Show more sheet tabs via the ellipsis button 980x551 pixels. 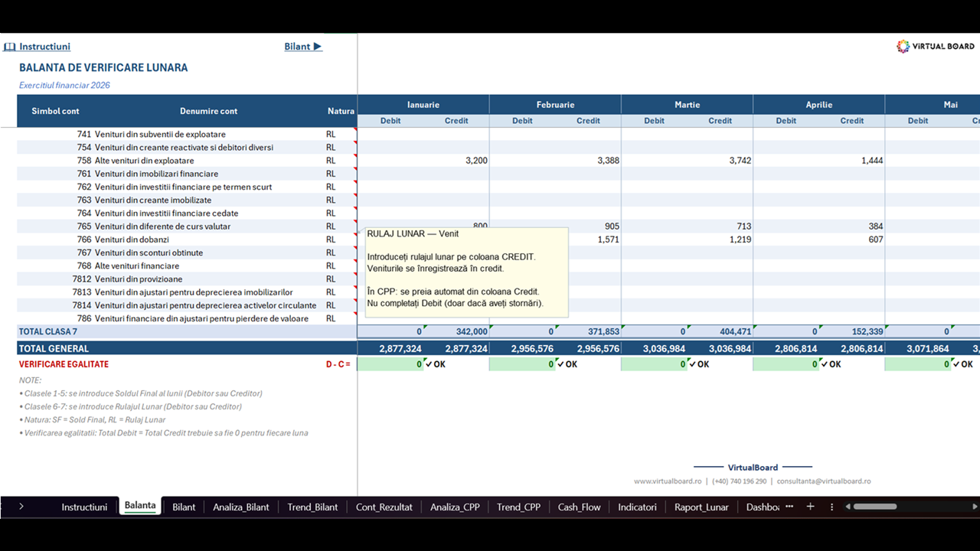(x=789, y=507)
